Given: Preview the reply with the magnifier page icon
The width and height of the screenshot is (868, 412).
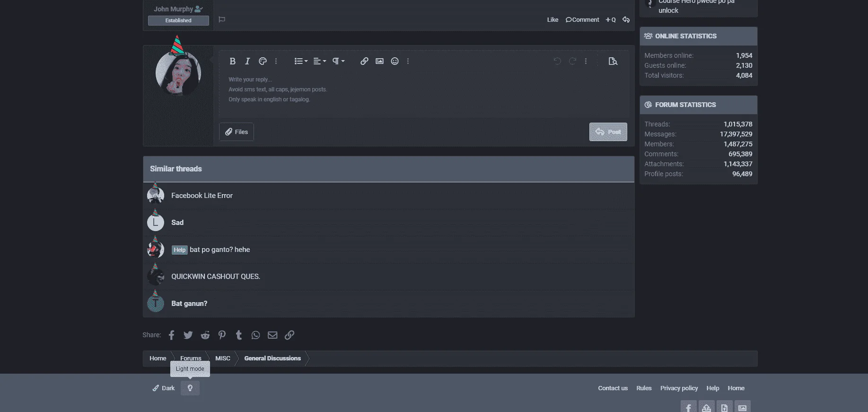Looking at the screenshot, I should pos(613,61).
